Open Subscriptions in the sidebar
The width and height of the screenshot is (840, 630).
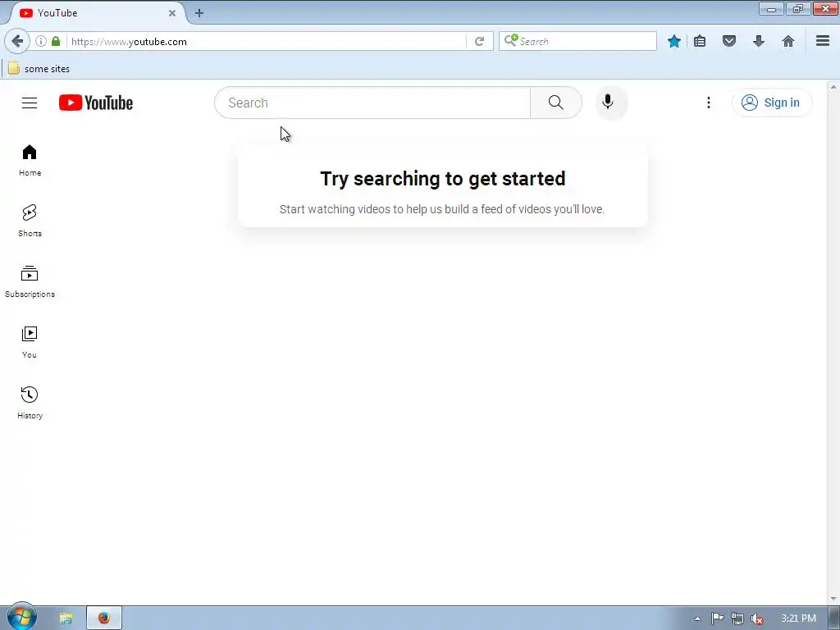tap(30, 282)
